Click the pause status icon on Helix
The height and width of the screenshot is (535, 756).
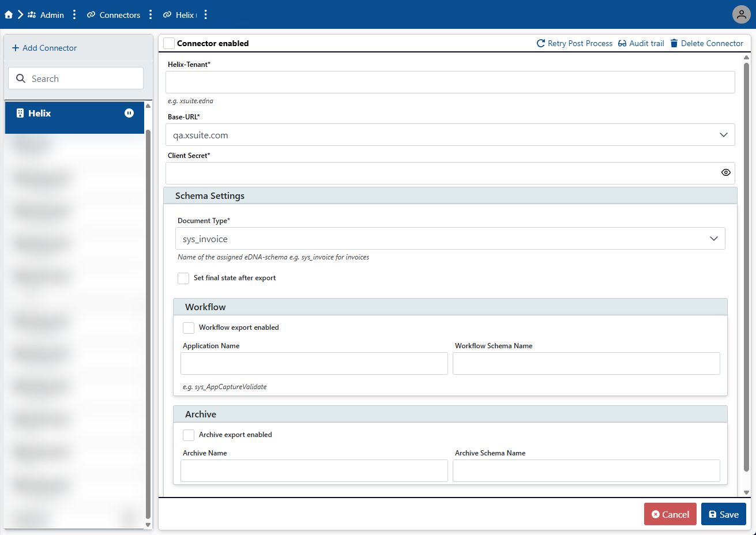click(129, 113)
